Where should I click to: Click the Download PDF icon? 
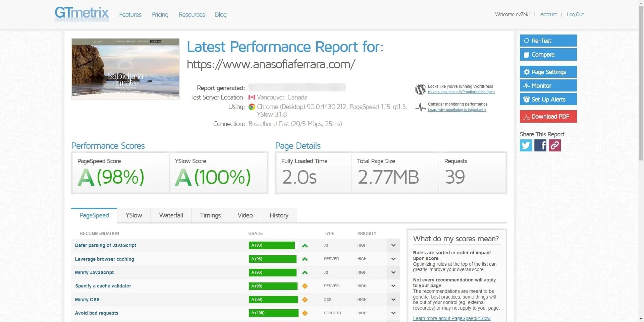pos(526,116)
